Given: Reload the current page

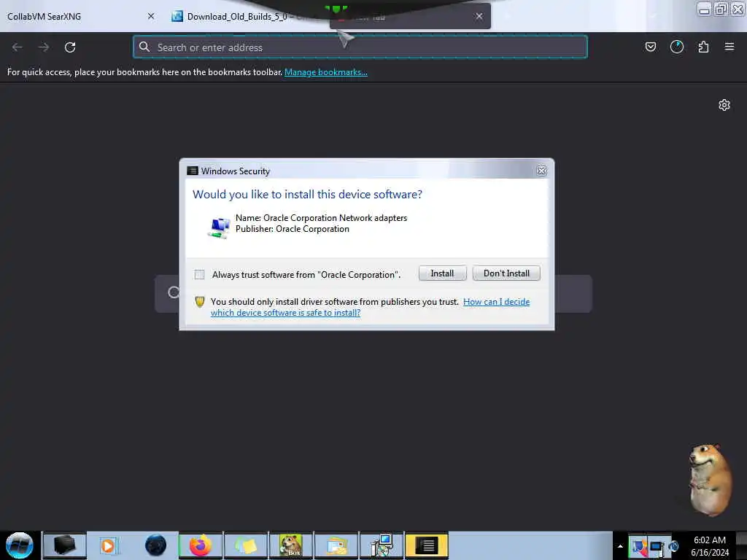Looking at the screenshot, I should tap(70, 47).
